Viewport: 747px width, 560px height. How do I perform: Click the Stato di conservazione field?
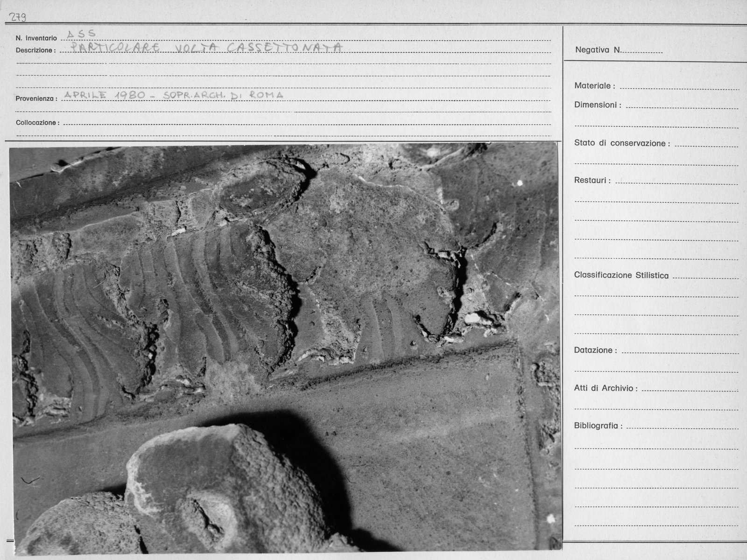coord(706,143)
